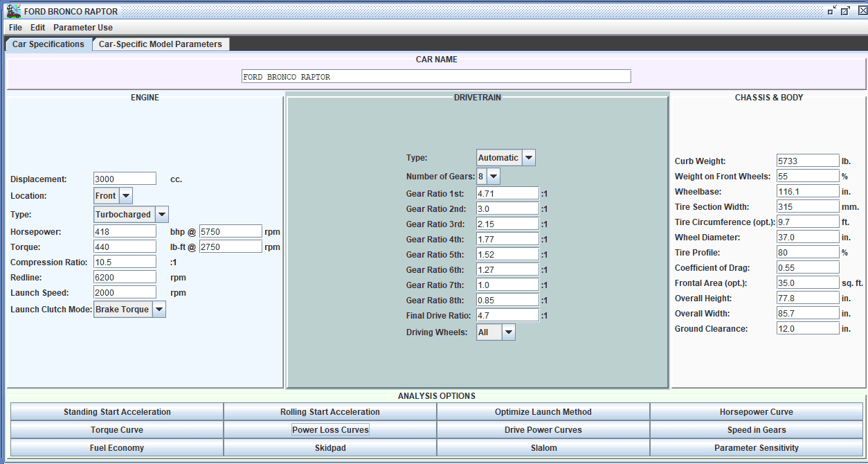Screen dimensions: 868x464
Task: Click the Wheelbase input field
Action: click(808, 191)
